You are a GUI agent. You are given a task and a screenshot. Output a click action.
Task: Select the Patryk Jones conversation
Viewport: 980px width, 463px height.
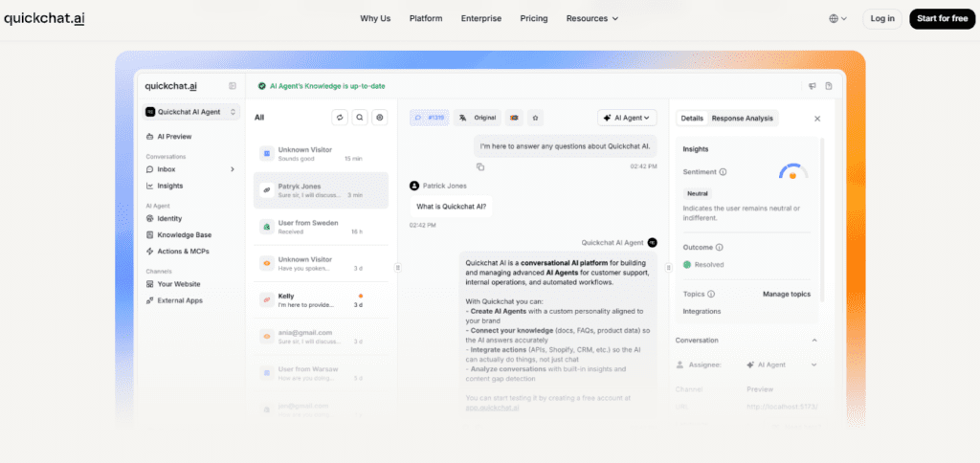click(x=321, y=190)
